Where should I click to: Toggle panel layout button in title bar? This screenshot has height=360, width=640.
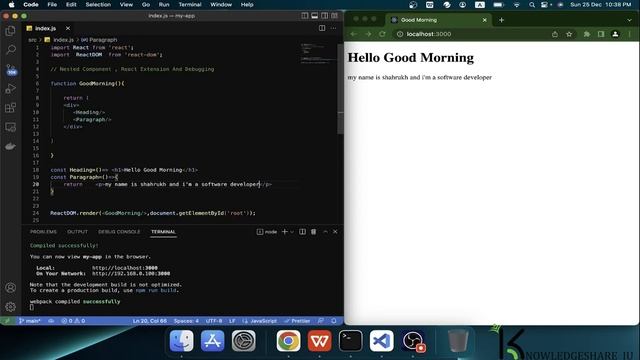(x=315, y=16)
